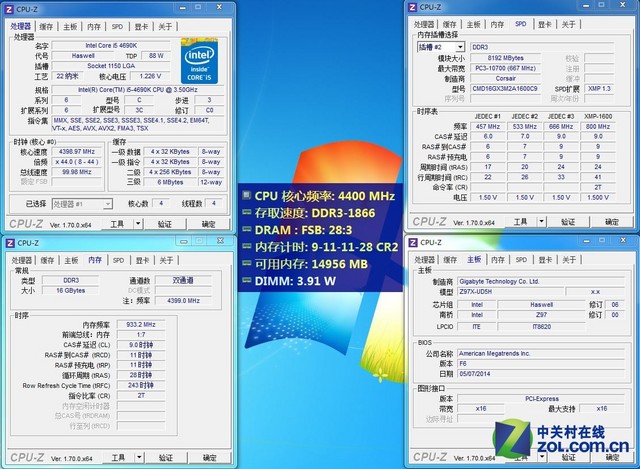Select the 8192 MBytes module size

tap(505, 58)
